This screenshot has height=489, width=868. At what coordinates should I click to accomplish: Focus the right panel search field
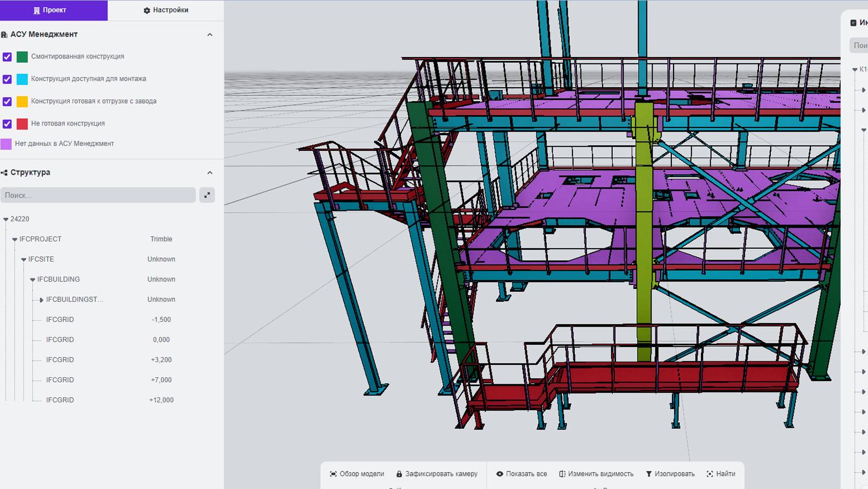tap(858, 45)
